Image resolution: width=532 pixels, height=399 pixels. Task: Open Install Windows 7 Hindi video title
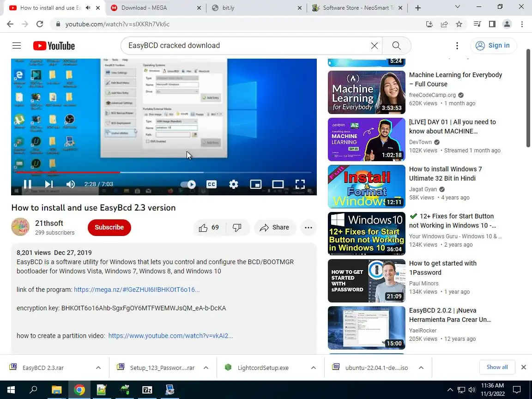tap(446, 173)
